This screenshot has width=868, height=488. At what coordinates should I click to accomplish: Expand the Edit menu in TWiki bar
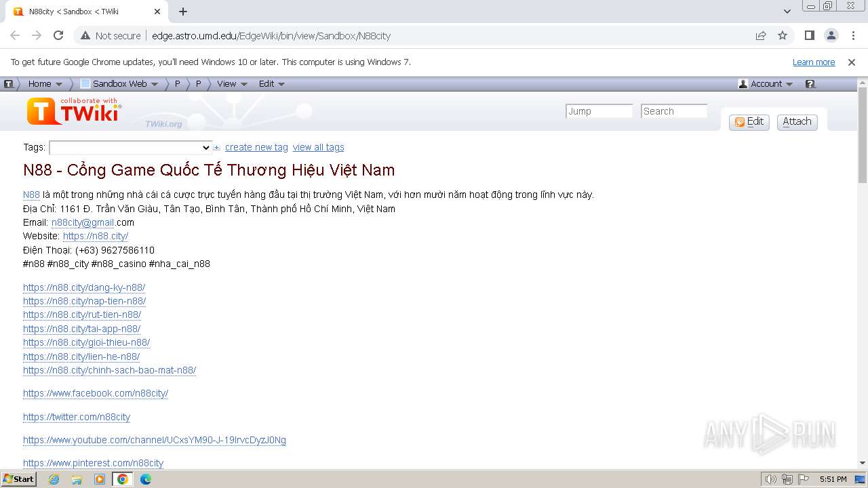272,84
